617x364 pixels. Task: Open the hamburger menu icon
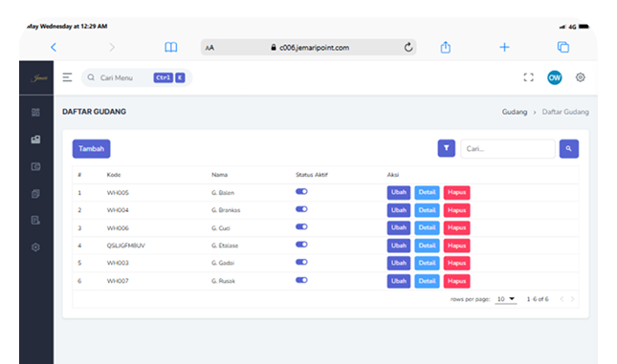[67, 77]
